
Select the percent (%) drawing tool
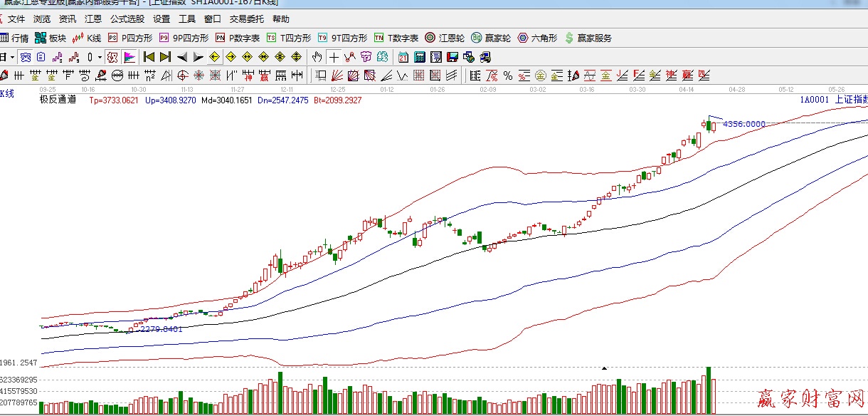click(507, 76)
